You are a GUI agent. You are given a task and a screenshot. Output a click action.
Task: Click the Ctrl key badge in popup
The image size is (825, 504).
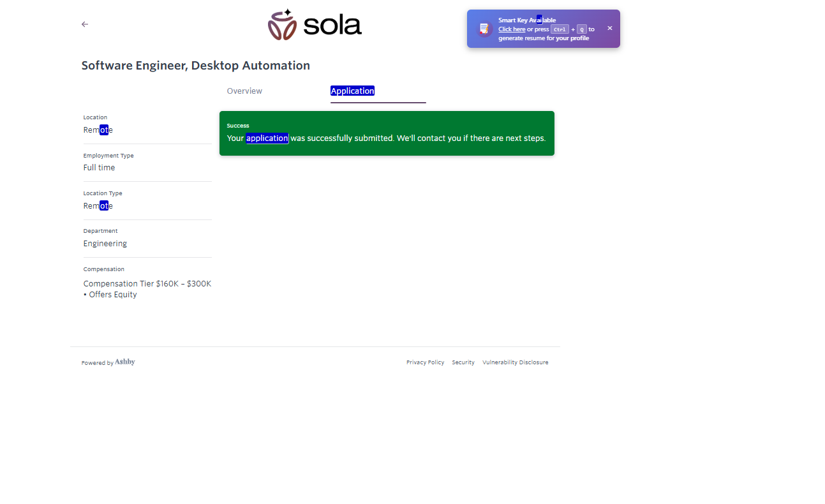coord(560,29)
